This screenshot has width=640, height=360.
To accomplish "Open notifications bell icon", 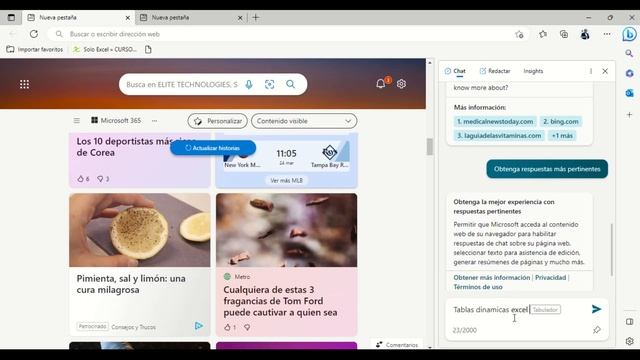I will click(x=381, y=83).
